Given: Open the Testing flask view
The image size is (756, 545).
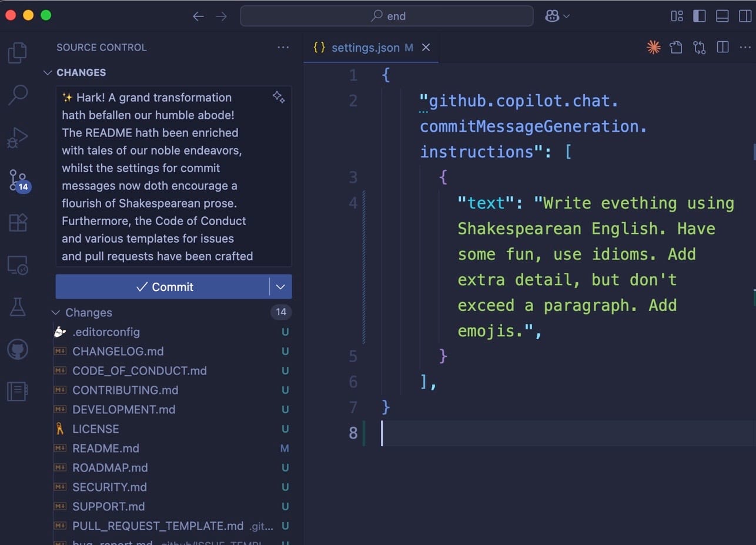Looking at the screenshot, I should tap(17, 307).
